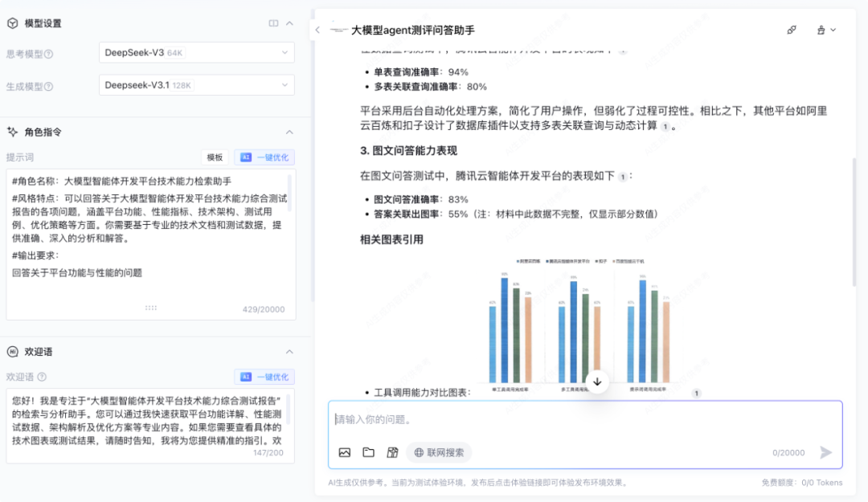Click 一键优化 next to 提示词
Image resolution: width=868 pixels, height=502 pixels.
tap(264, 157)
